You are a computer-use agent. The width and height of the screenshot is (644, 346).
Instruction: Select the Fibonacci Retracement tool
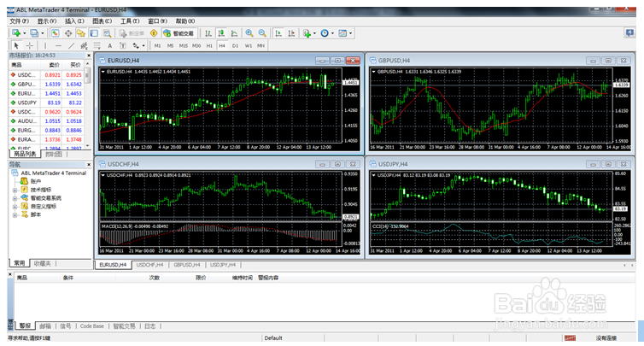97,45
